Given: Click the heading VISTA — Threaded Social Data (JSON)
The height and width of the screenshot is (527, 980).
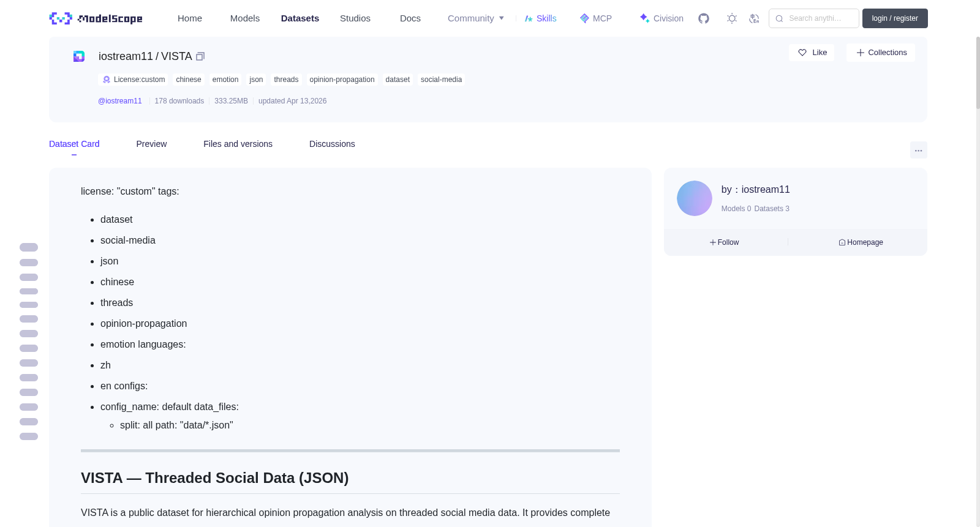Looking at the screenshot, I should 215,478.
